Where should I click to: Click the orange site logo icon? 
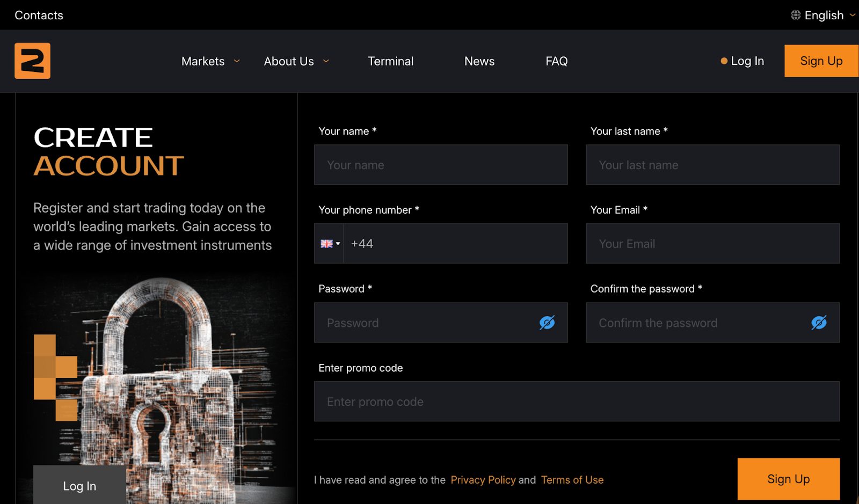pos(32,61)
